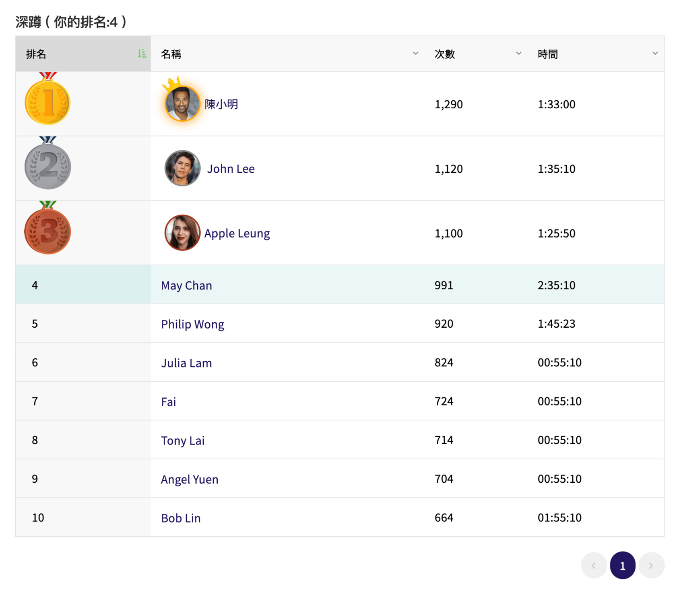Open May Chan's profile link
Viewport: 681px width, 616px height.
click(186, 285)
